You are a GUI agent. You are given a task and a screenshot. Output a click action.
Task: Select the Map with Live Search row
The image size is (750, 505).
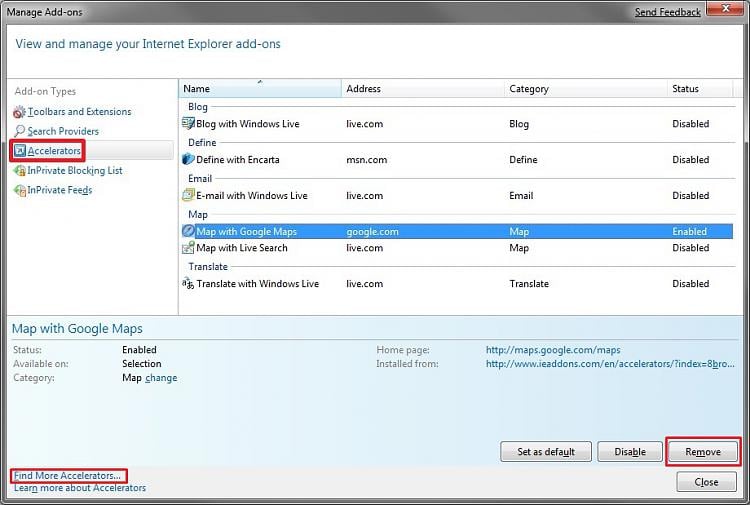[457, 248]
